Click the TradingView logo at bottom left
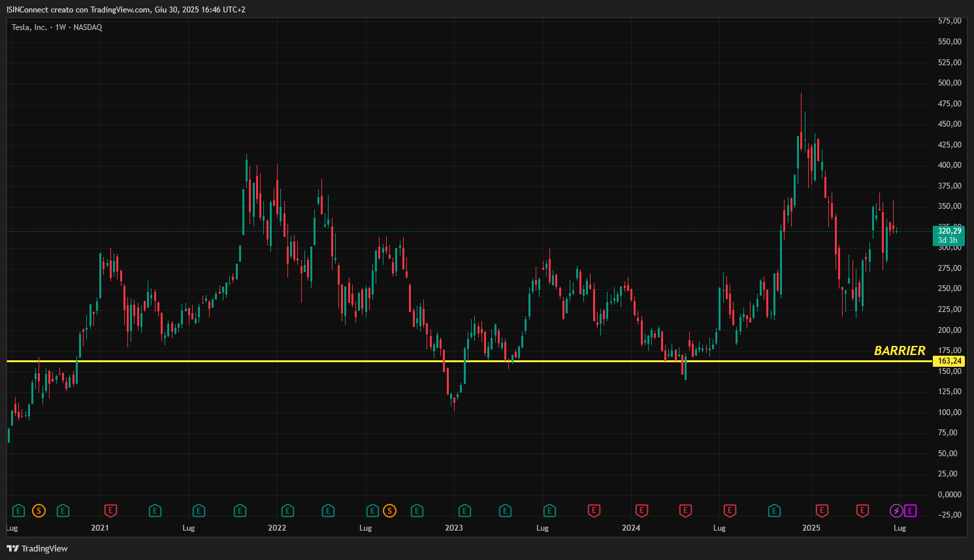Image resolution: width=974 pixels, height=560 pixels. (37, 548)
